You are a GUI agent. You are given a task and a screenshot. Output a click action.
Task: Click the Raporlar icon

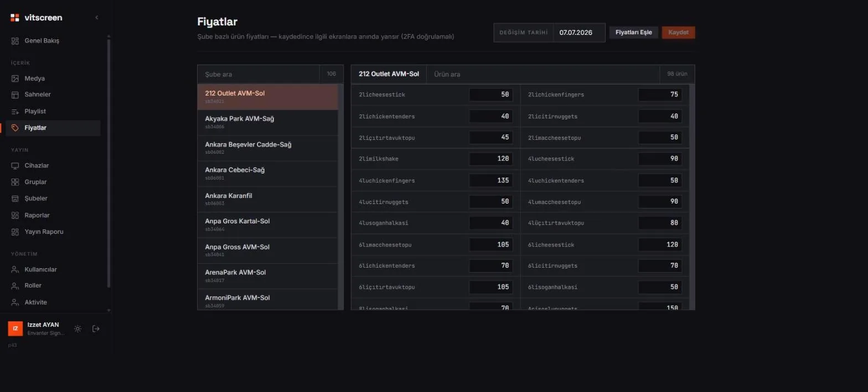click(15, 215)
